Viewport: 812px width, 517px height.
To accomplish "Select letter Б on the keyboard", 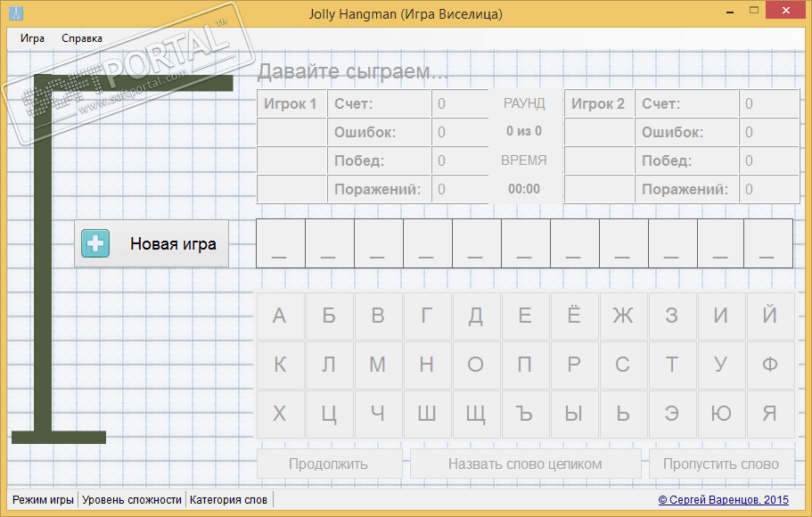I will (329, 316).
